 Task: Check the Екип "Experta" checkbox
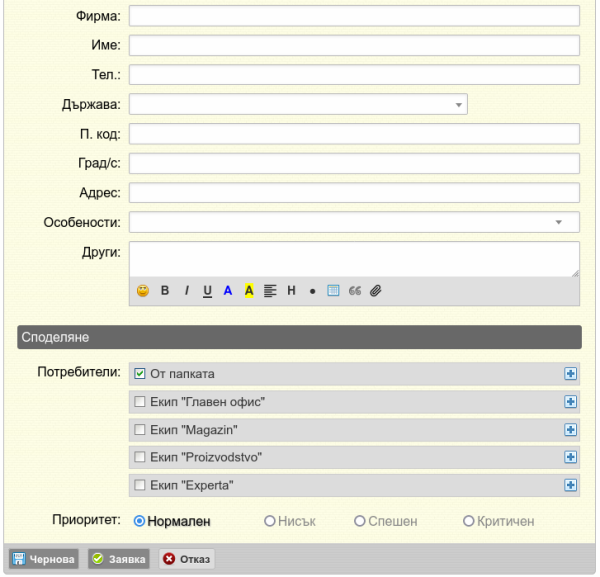point(140,486)
